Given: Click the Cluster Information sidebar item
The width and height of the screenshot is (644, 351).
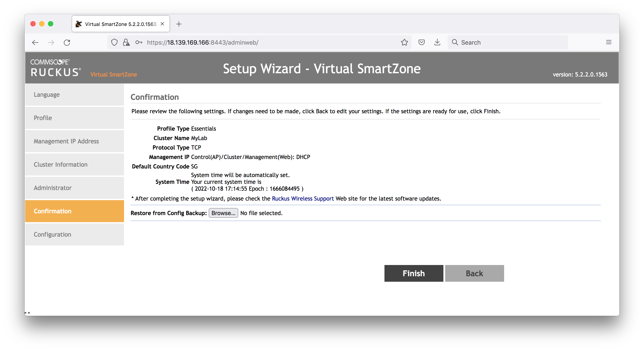Looking at the screenshot, I should pos(74,165).
